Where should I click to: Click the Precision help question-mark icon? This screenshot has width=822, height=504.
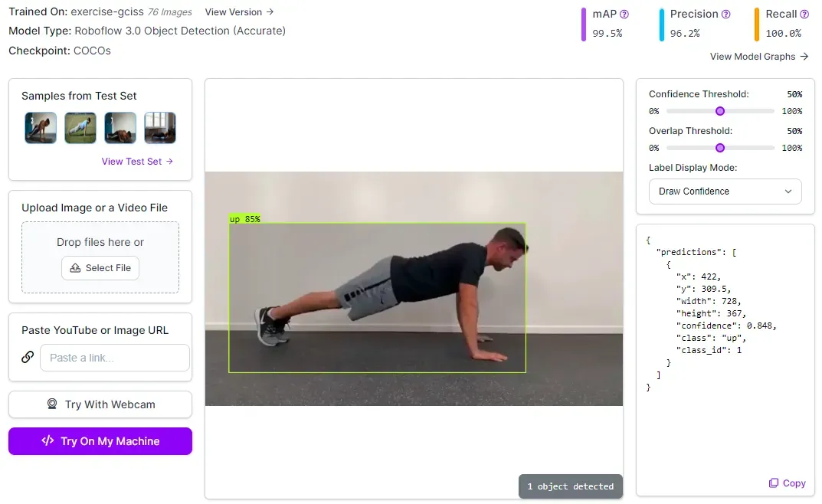pos(726,14)
